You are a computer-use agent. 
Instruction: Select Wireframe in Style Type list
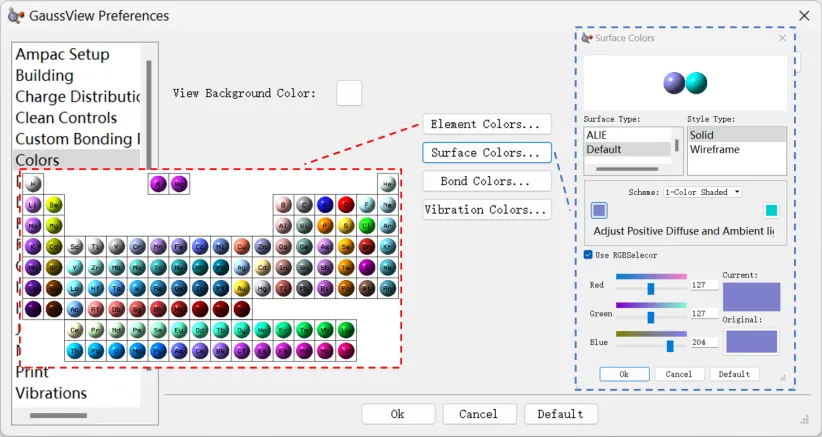point(715,150)
